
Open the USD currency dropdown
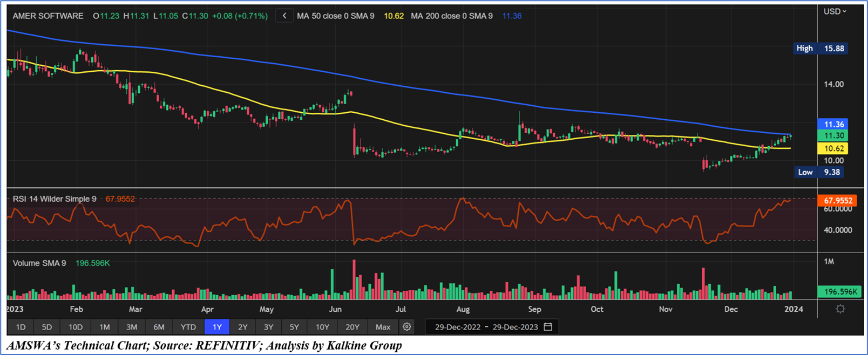[x=835, y=11]
